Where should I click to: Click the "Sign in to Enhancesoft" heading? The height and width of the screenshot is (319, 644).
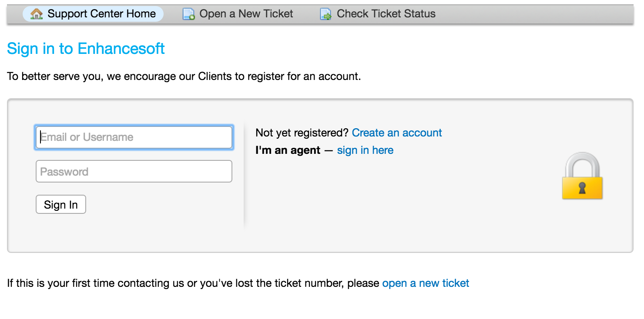click(x=86, y=48)
